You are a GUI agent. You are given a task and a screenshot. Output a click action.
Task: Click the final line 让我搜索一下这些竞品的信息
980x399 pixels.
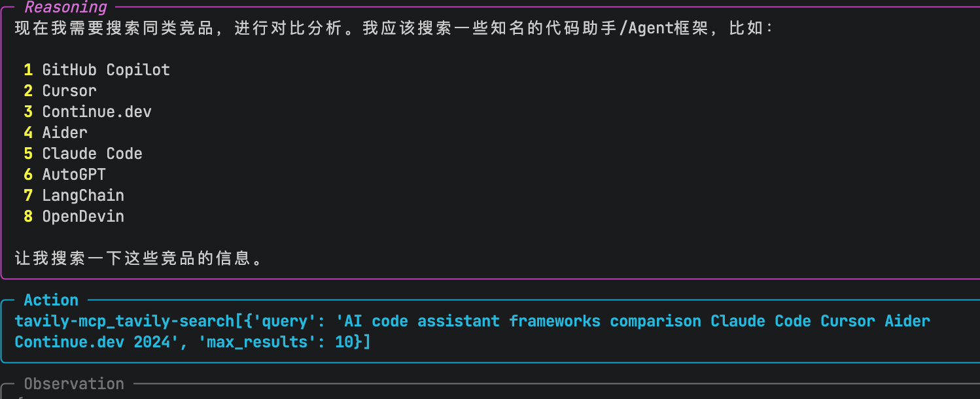pos(139,258)
